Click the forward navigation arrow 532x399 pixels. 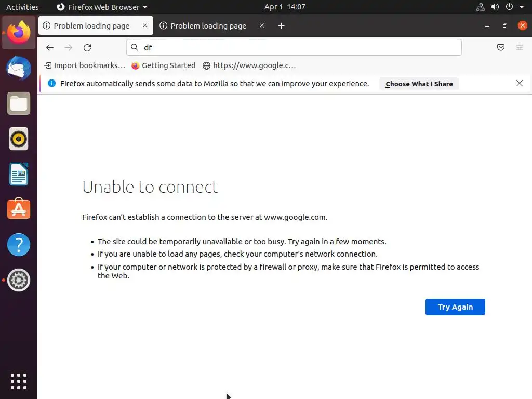pos(69,47)
